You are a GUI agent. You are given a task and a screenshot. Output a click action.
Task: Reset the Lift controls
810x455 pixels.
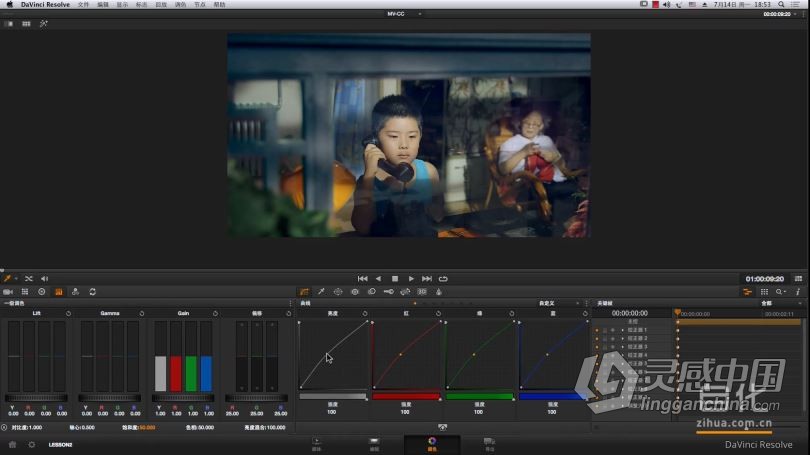68,313
